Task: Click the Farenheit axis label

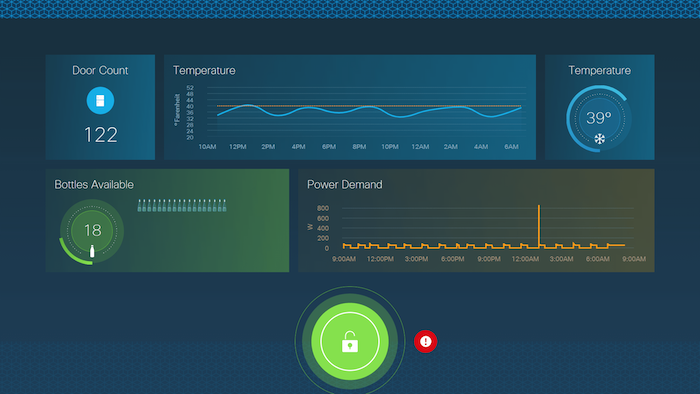Action: pos(177,109)
